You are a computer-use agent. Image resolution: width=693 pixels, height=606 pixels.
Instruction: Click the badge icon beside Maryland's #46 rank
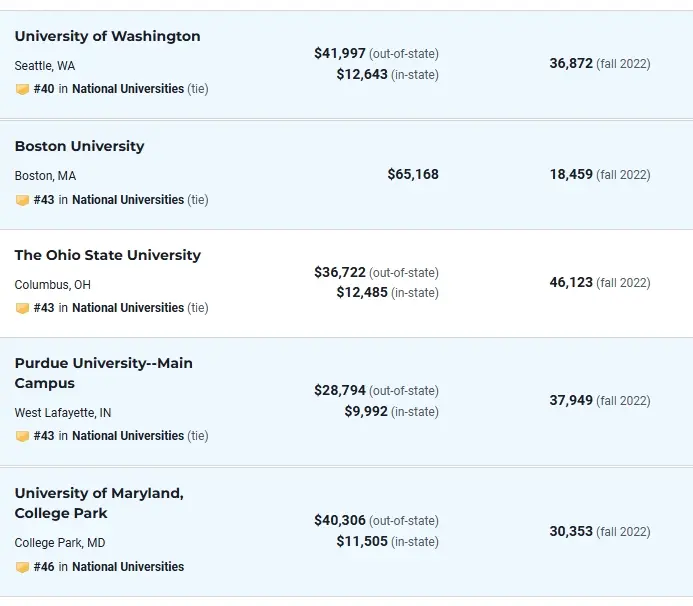(x=22, y=567)
